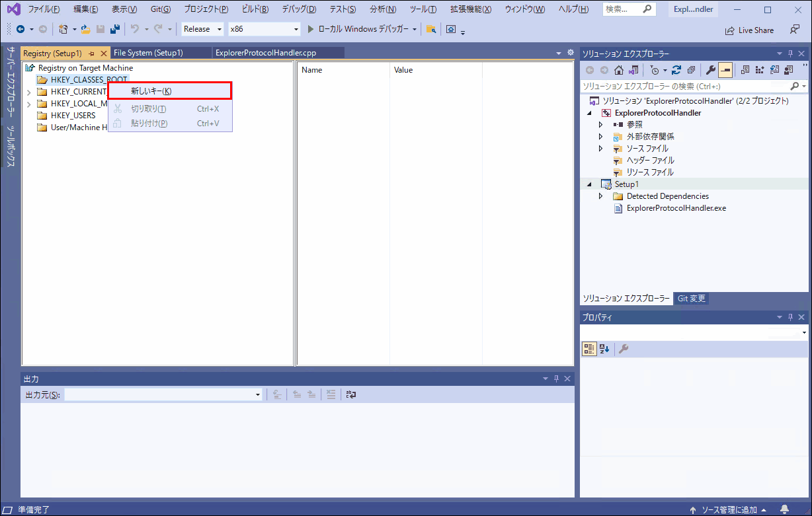Click the save all icon in toolbar

(115, 29)
